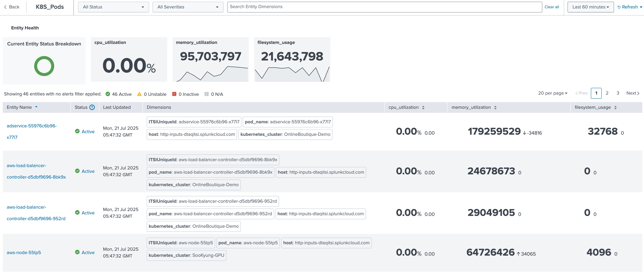Sort by Entity Name column arrow

[x=36, y=107]
